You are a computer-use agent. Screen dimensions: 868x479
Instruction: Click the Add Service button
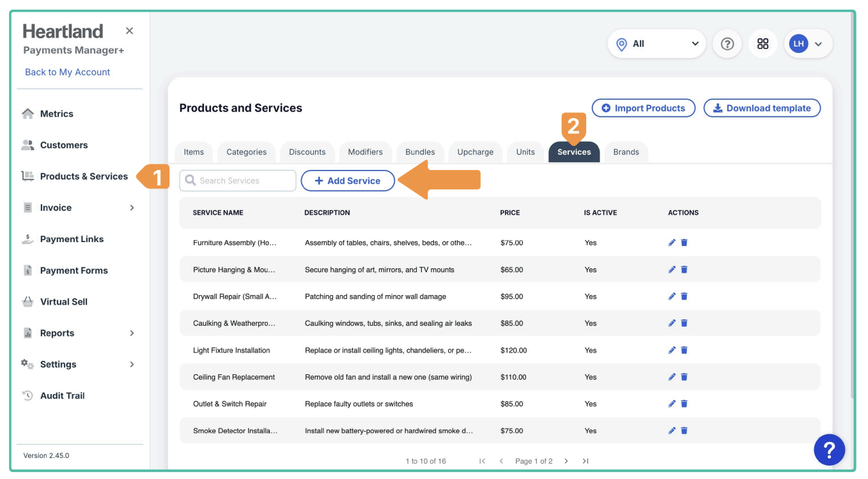[x=348, y=181]
